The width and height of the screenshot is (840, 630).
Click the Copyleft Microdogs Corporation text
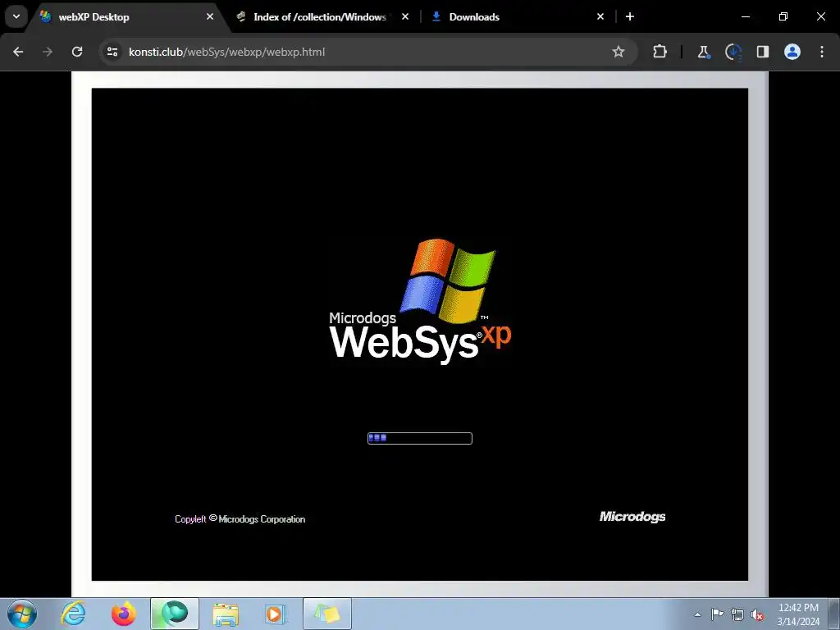tap(240, 519)
